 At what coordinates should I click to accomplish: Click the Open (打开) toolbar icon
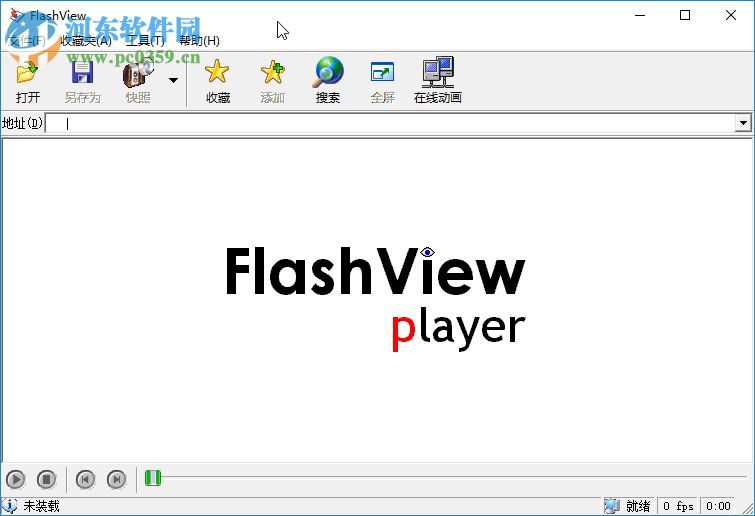(x=27, y=72)
